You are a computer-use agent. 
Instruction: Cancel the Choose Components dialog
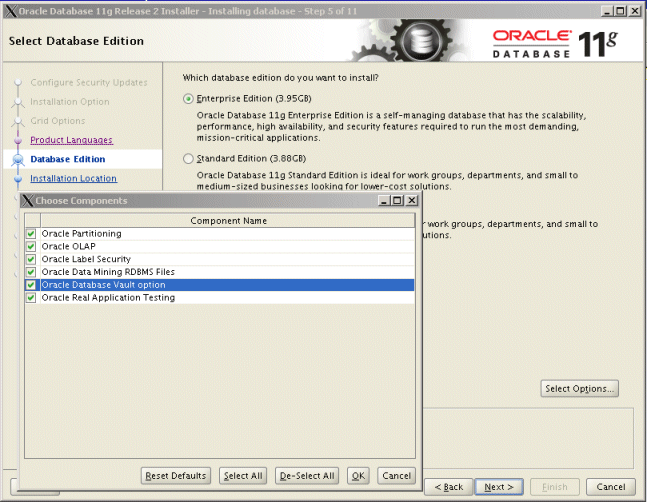[397, 476]
